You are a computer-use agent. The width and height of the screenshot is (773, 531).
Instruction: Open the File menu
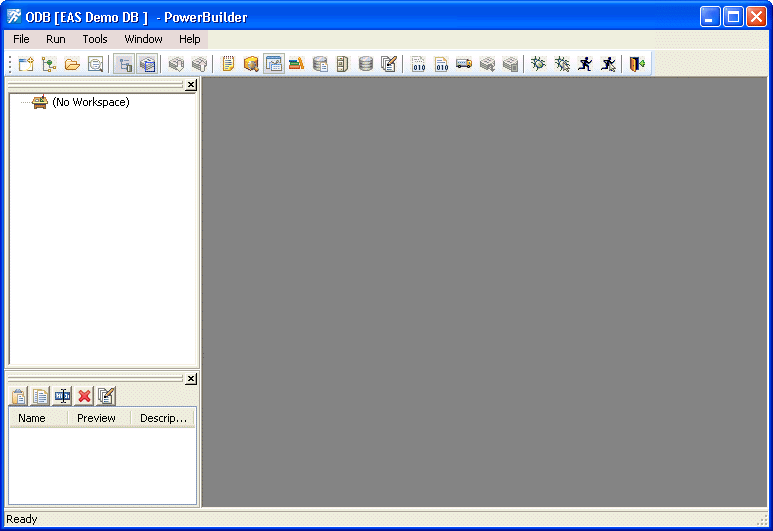pos(21,39)
